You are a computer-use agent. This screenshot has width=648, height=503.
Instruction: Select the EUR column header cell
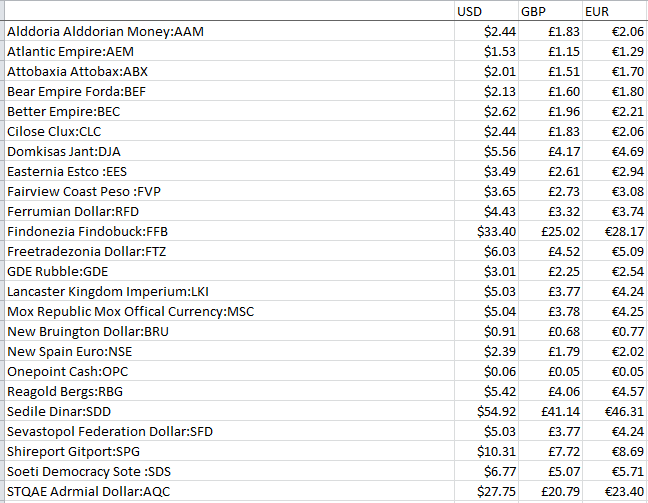[615, 11]
